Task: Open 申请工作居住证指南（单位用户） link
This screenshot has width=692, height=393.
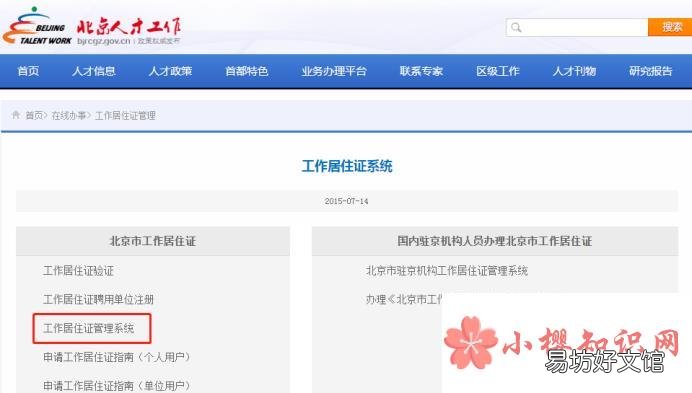Action: [117, 385]
